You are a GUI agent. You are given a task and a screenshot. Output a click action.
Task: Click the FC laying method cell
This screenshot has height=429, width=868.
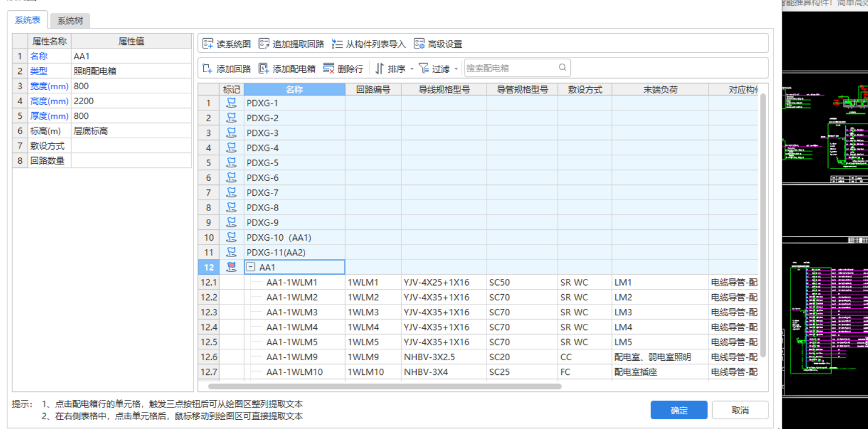pyautogui.click(x=585, y=372)
